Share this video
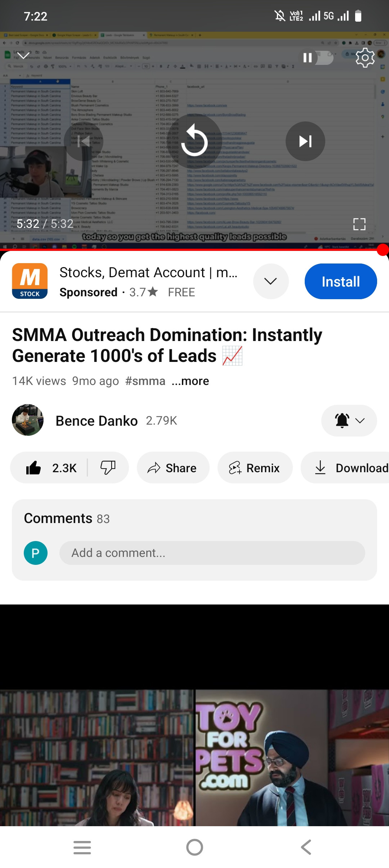389x868 pixels. coord(173,468)
